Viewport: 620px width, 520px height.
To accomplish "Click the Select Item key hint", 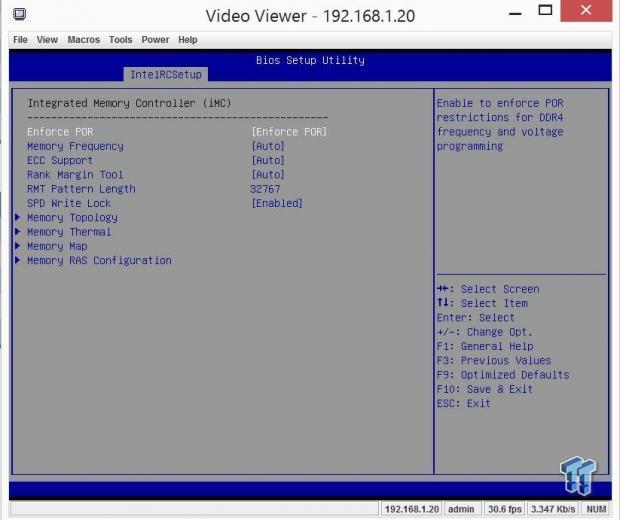I will coord(482,303).
